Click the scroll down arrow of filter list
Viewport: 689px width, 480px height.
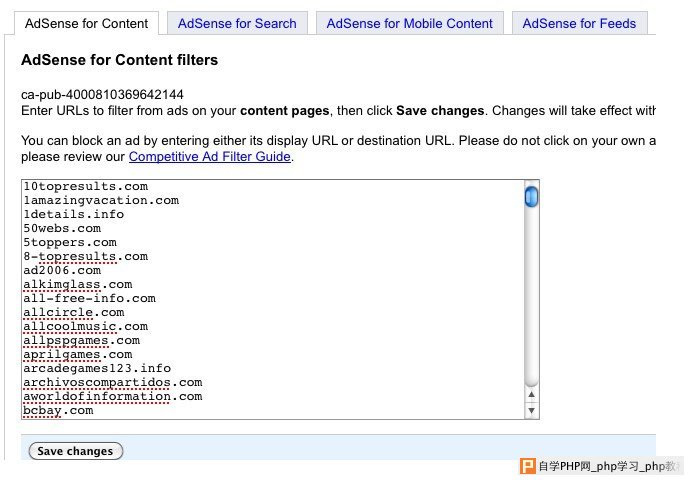(x=532, y=410)
